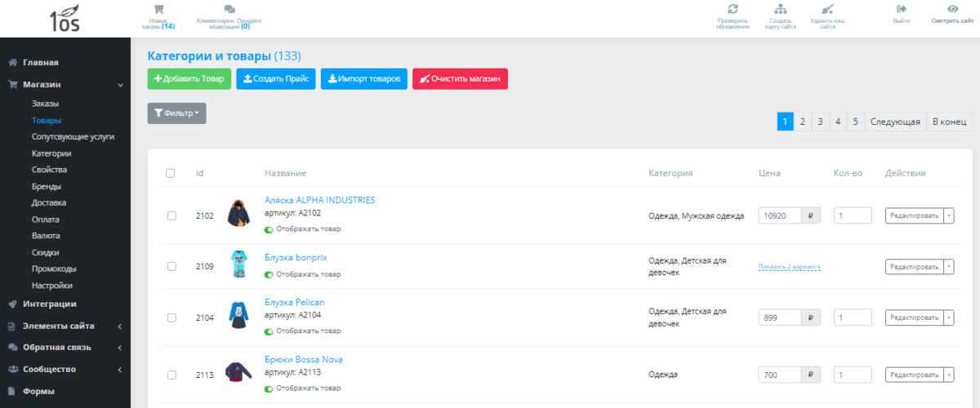This screenshot has width=980, height=408.
Task: Check the box for product 2102
Action: [171, 216]
